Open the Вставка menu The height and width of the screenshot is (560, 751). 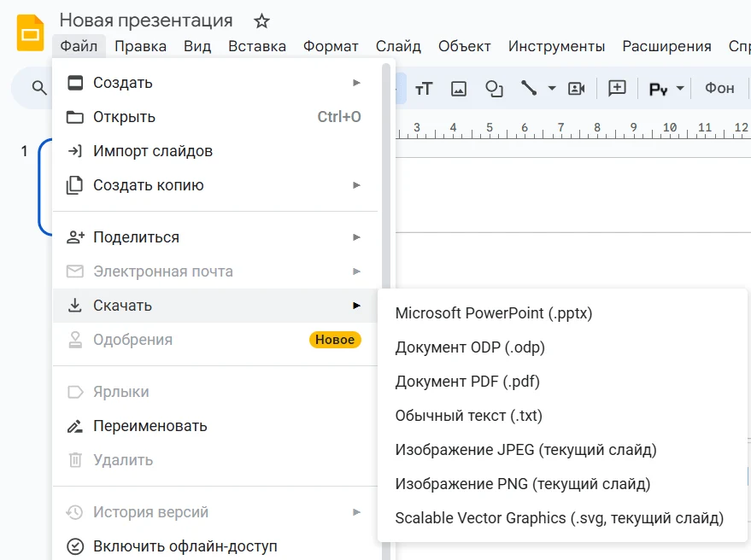257,46
